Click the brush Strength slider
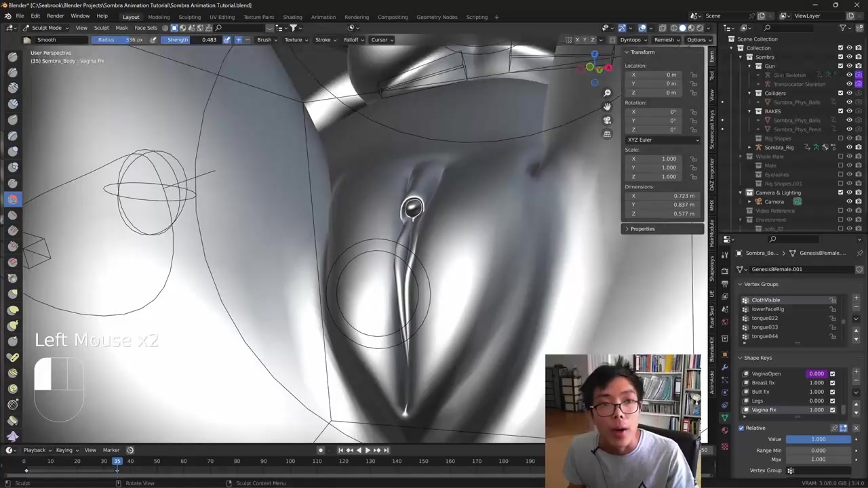Screen dimensions: 868x488 click(192, 39)
